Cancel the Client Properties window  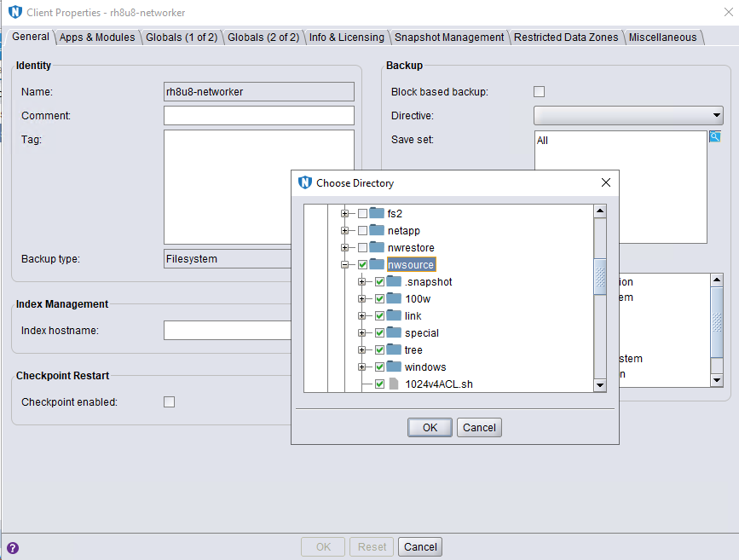click(420, 547)
